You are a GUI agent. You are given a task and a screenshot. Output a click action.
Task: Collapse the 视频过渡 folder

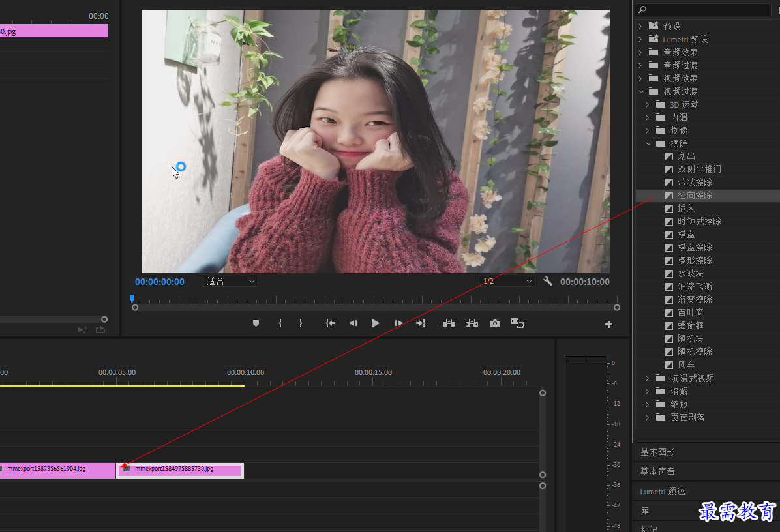(641, 91)
